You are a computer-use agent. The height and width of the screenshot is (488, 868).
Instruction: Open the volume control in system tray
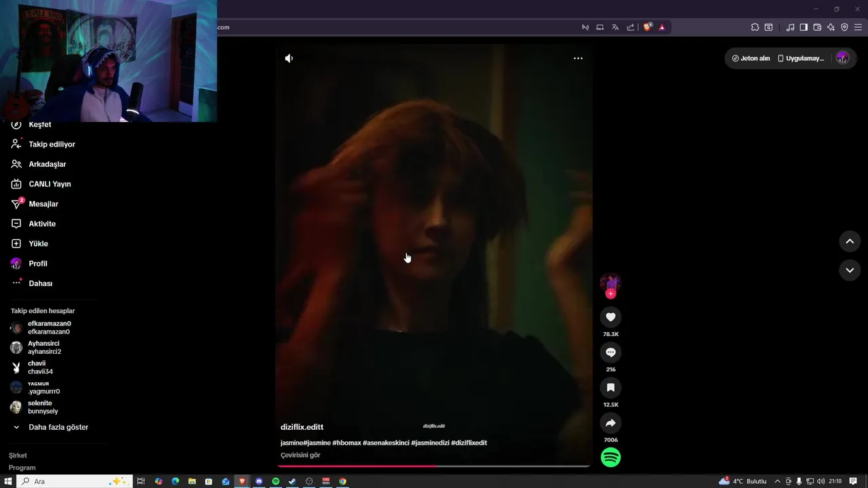click(821, 481)
